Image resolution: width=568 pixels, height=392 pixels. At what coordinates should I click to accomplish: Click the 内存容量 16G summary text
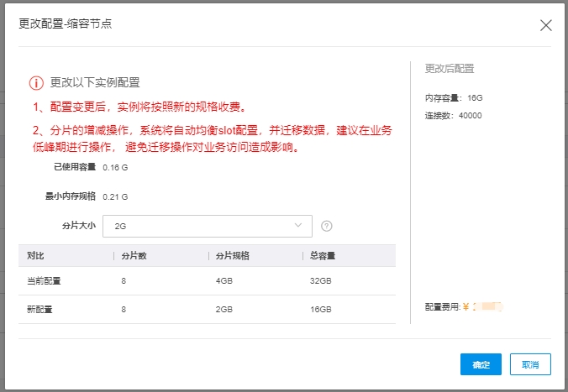pyautogui.click(x=454, y=98)
